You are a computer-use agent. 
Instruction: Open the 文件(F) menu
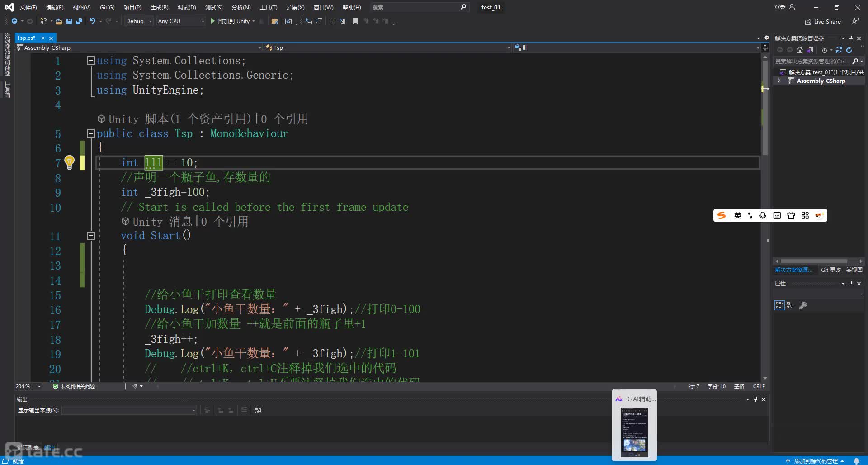tap(28, 8)
